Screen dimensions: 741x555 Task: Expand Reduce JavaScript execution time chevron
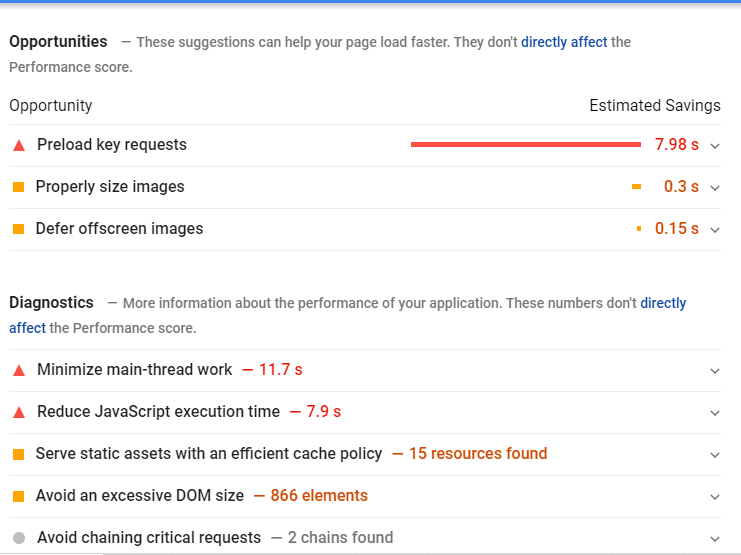715,413
